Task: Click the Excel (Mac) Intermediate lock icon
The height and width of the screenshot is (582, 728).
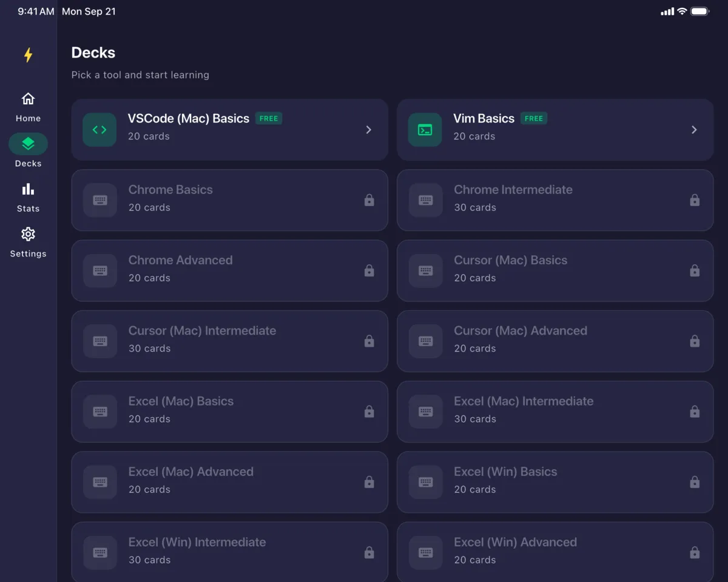Action: click(x=695, y=412)
